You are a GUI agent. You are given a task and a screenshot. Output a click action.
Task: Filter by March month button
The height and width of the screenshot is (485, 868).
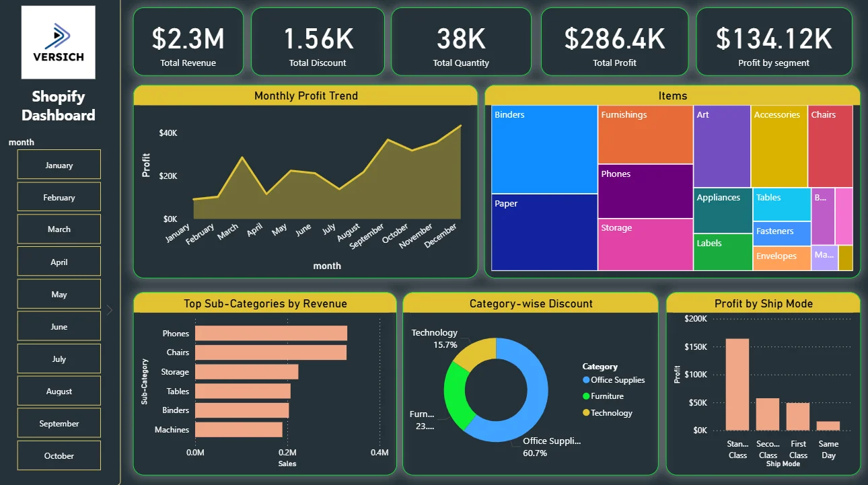59,229
